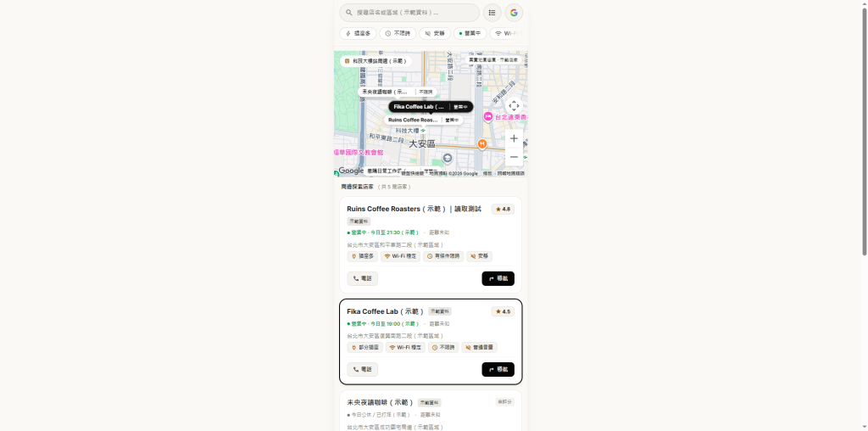Toggle the 不限時 (no time limit) filter chip
Viewport: 868px width, 431px height.
pos(398,33)
